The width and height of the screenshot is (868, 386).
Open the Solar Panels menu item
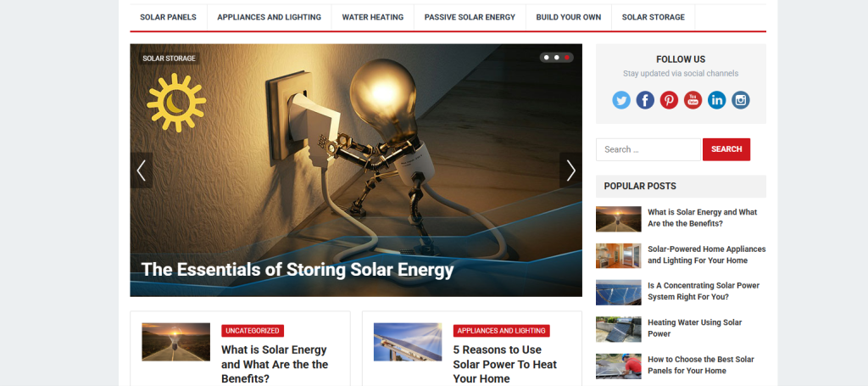(x=169, y=17)
